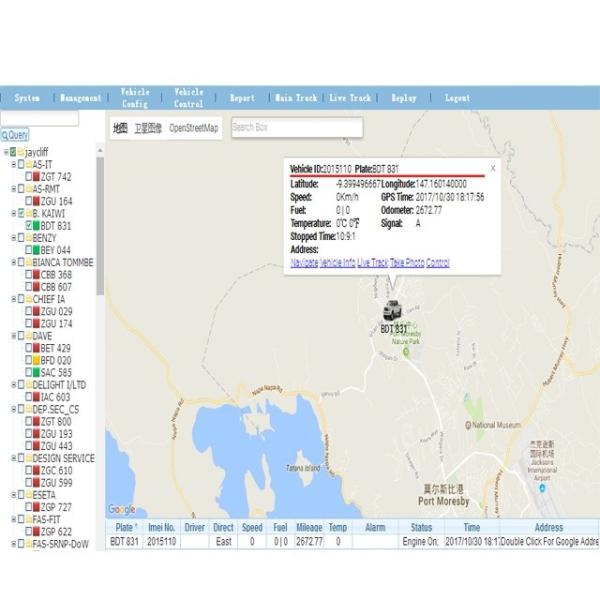Viewport: 600px width, 600px height.
Task: Close the vehicle info popup
Action: click(x=492, y=169)
